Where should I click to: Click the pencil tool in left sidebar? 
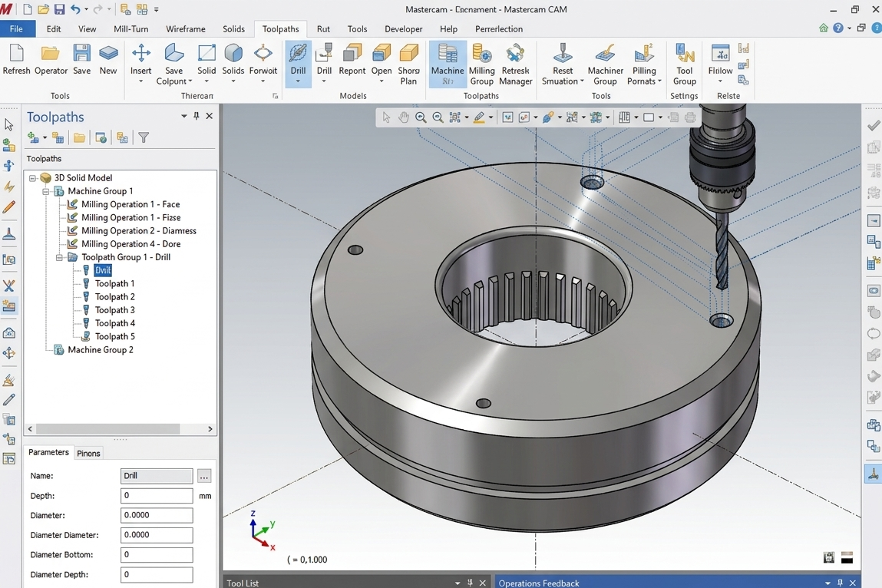(x=9, y=207)
